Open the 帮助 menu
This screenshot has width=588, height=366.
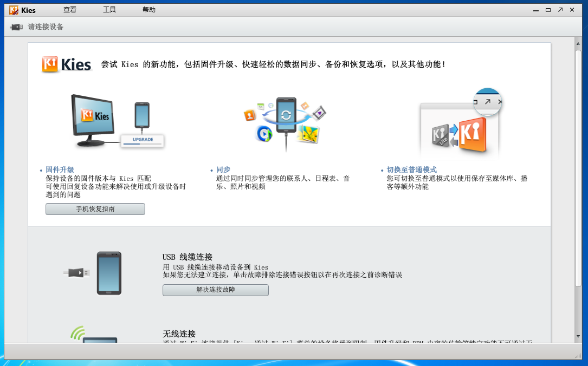149,10
